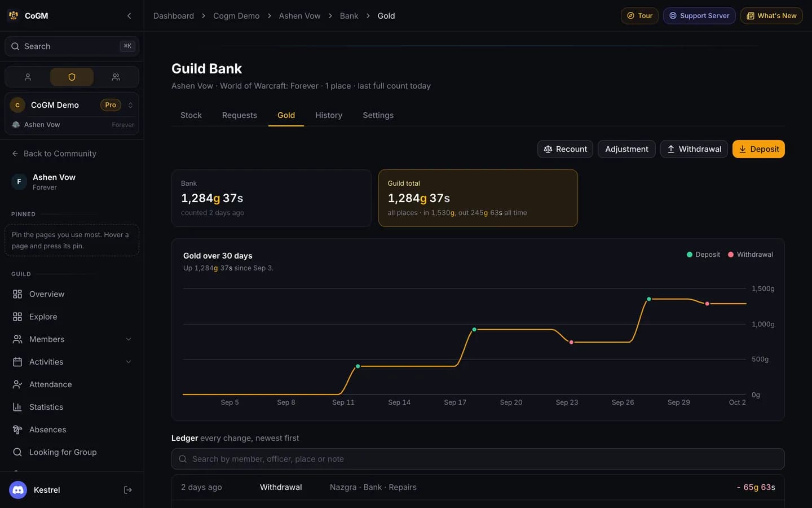The width and height of the screenshot is (812, 508).
Task: Click the Bank breadcrumb
Action: (x=349, y=16)
